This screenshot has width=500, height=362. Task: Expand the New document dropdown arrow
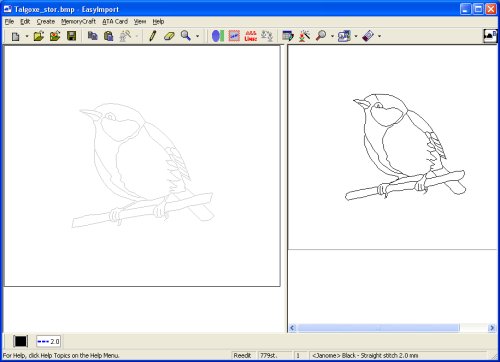coord(27,36)
